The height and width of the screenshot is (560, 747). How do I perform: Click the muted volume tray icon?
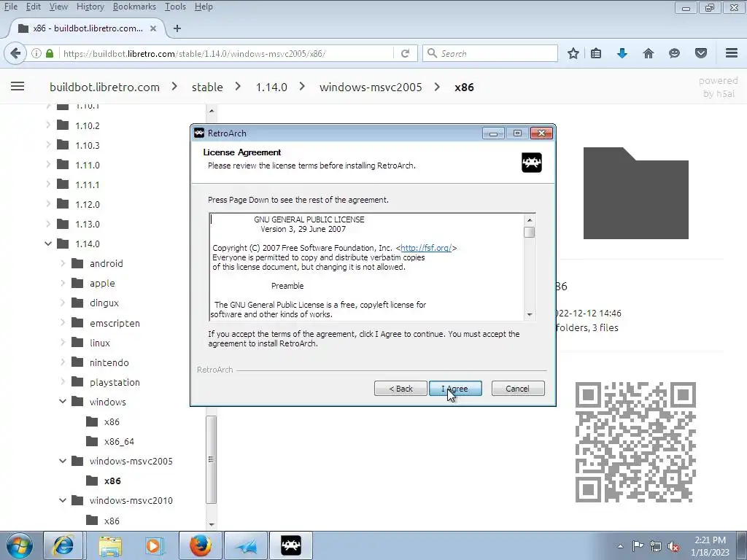(673, 546)
